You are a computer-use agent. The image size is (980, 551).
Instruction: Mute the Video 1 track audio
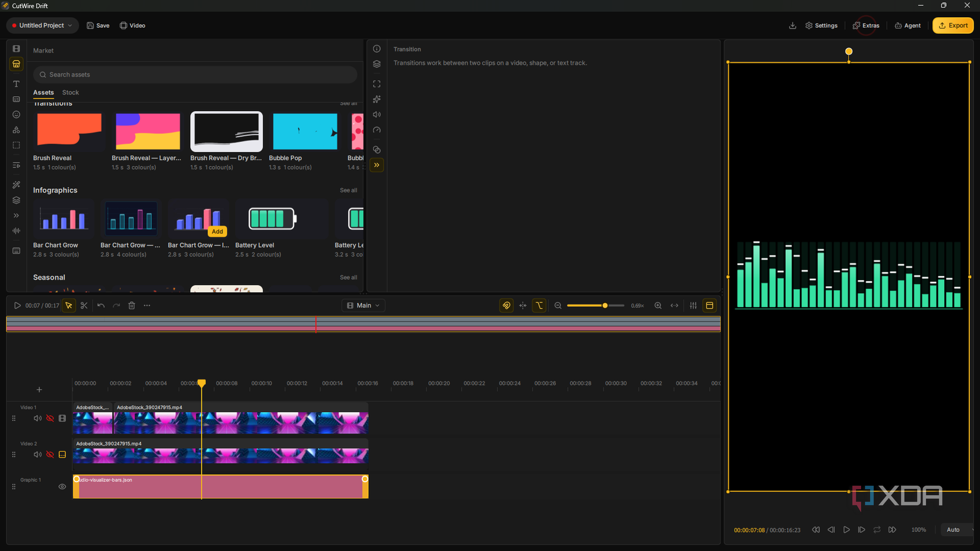(37, 418)
